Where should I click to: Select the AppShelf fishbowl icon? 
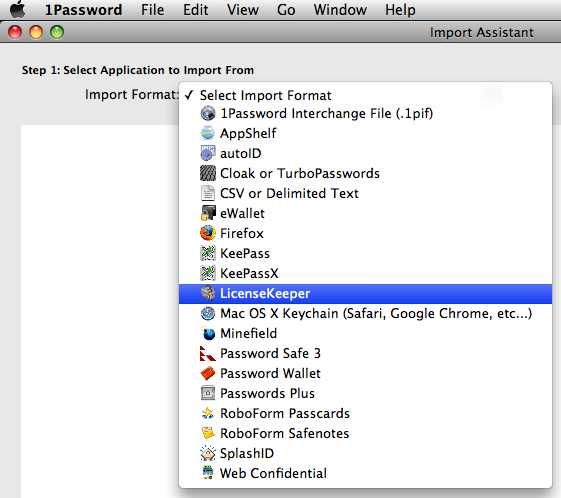point(208,133)
